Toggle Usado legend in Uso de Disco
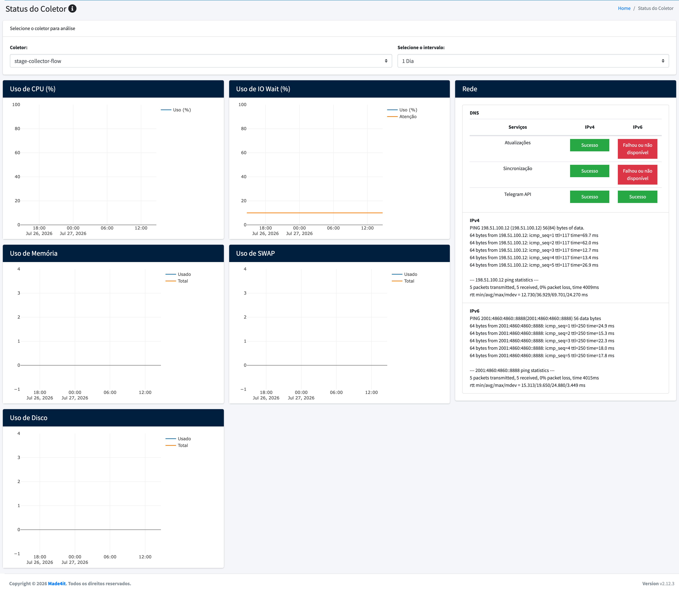This screenshot has width=679, height=616. click(x=178, y=438)
